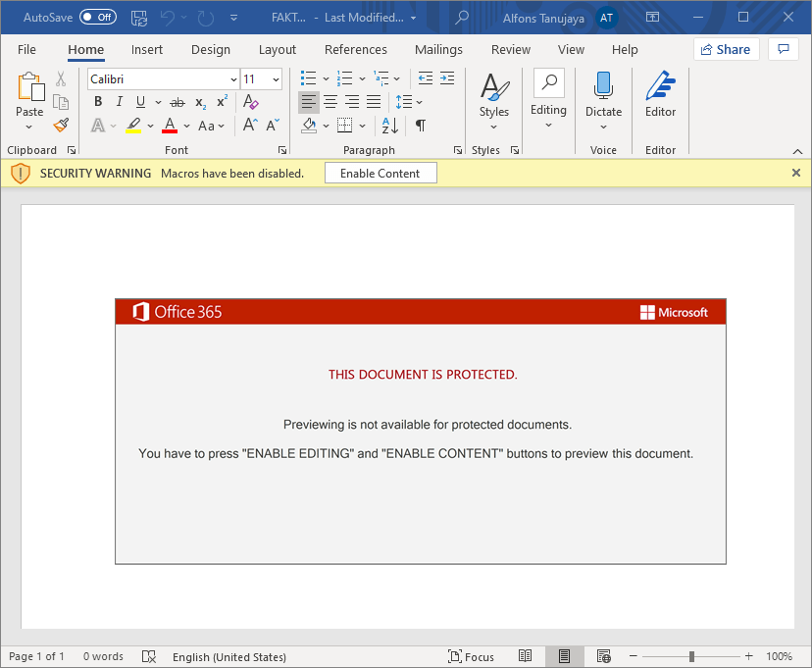
Task: Open line spacing dropdown
Action: [409, 102]
